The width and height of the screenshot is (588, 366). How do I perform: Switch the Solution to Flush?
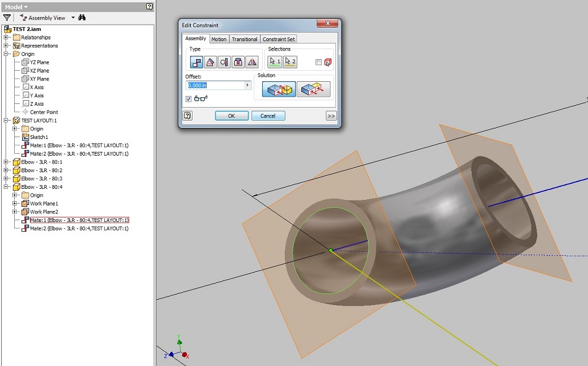(x=314, y=88)
